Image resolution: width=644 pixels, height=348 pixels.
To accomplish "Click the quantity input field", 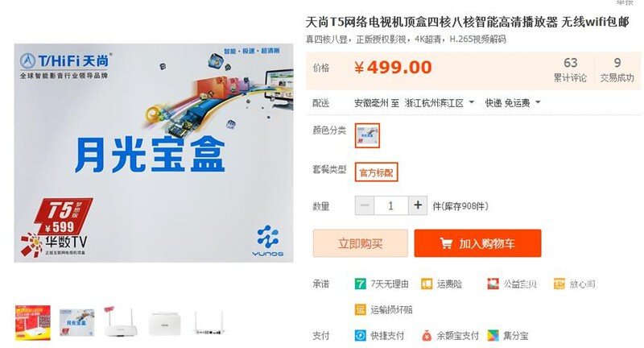I will (391, 205).
